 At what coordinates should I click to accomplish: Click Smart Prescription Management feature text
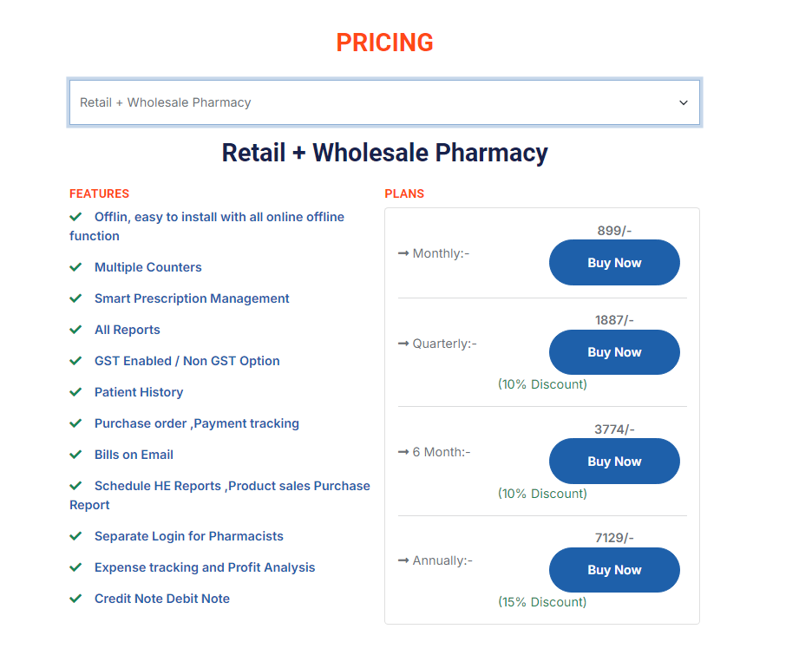[192, 298]
